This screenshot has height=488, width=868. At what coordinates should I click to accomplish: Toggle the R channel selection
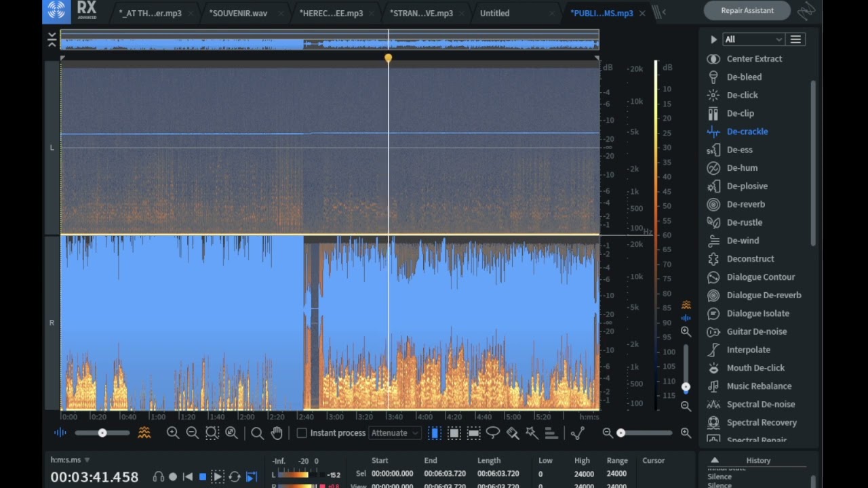52,323
